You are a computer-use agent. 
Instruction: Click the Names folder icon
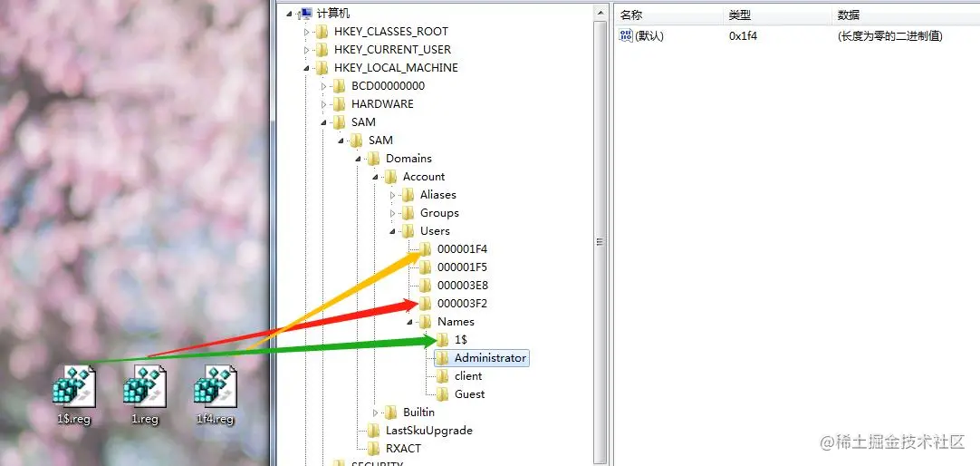pos(426,322)
